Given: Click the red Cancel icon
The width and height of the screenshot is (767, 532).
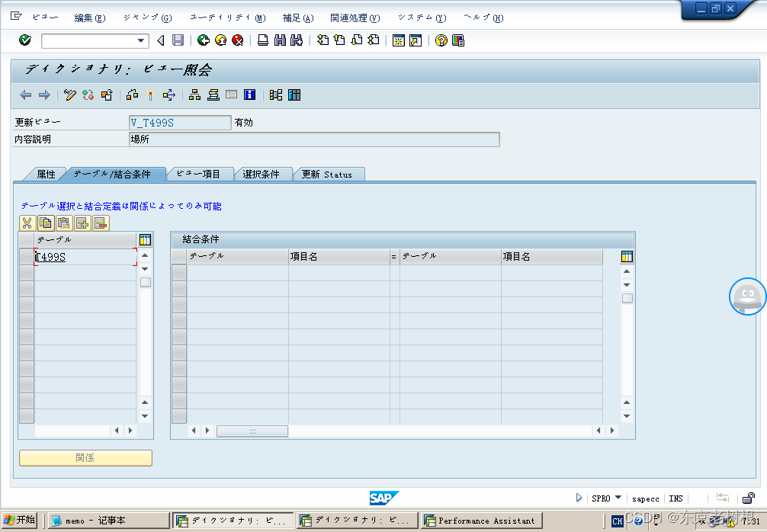Looking at the screenshot, I should (x=238, y=40).
